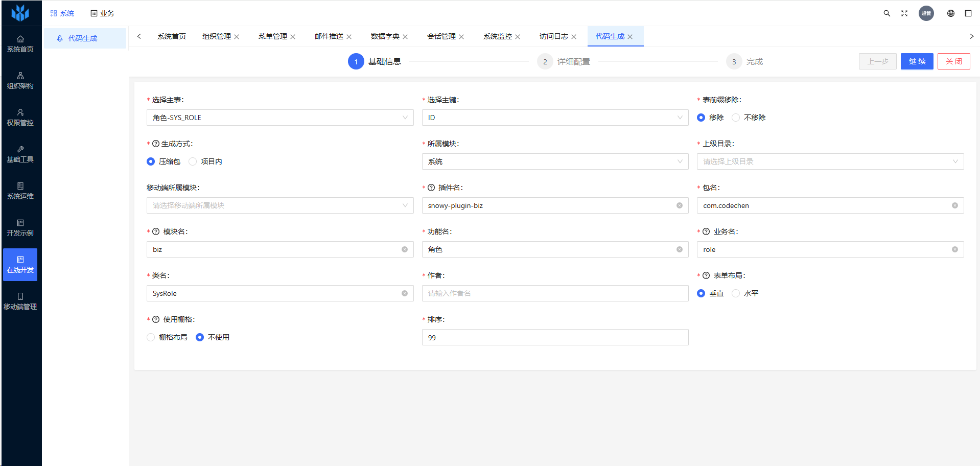Viewport: 980px width, 466px height.
Task: Toggle fullscreen mode icon in header
Action: [x=904, y=13]
